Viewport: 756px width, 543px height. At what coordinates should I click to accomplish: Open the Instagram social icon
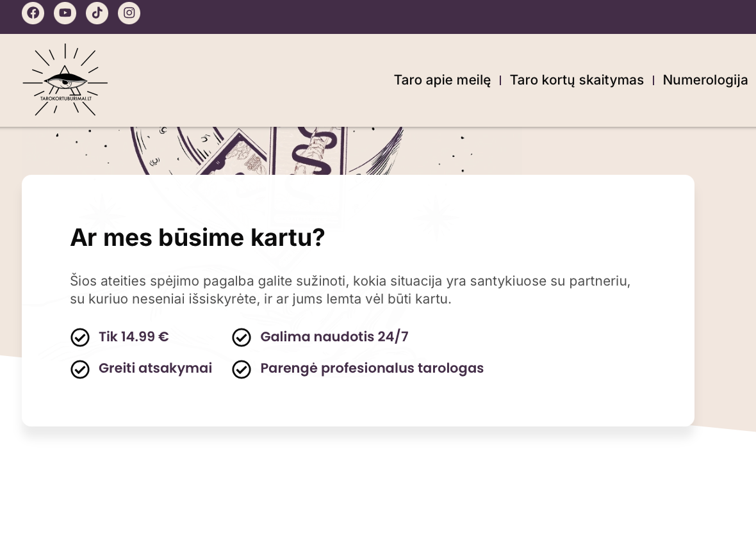[129, 13]
